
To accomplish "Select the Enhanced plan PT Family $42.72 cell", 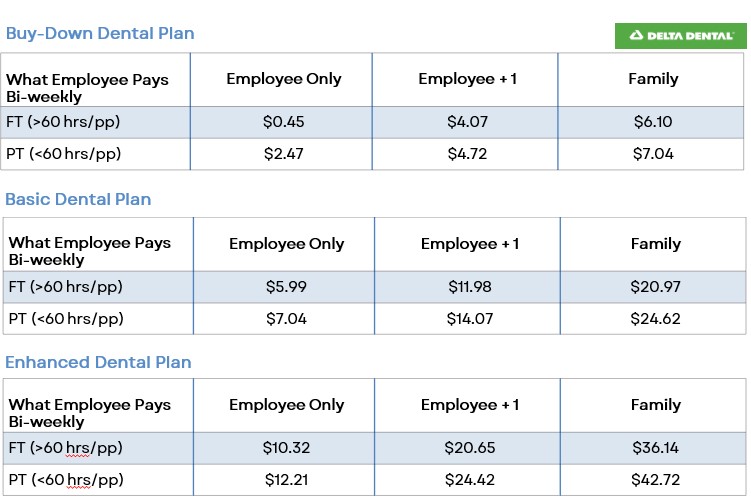I will (x=655, y=480).
